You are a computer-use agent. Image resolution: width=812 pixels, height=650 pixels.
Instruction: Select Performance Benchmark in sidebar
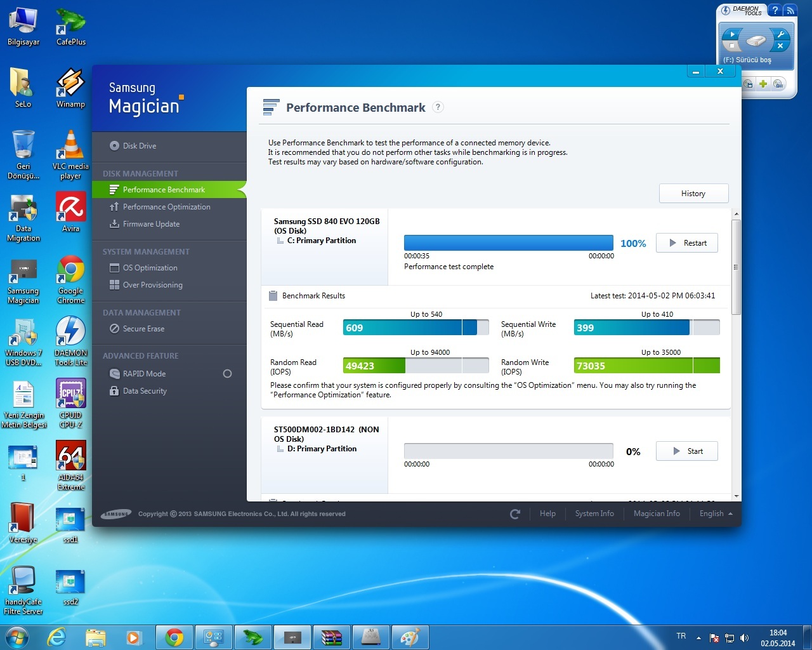169,190
